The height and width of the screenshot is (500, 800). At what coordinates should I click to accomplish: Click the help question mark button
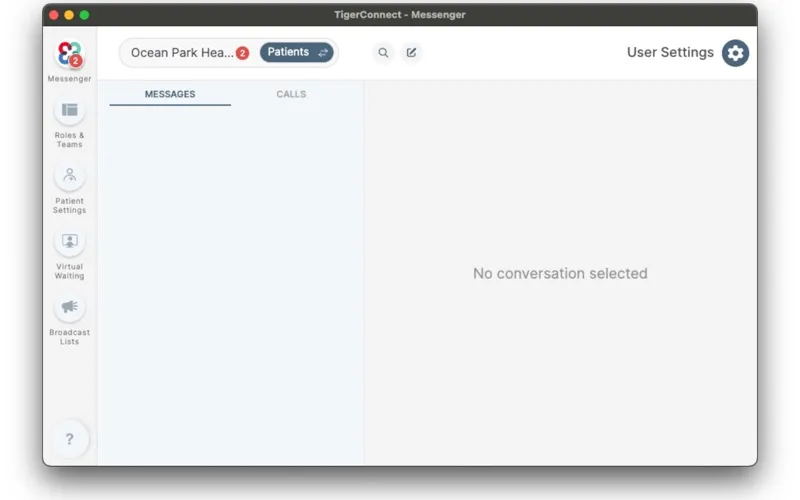click(x=69, y=439)
